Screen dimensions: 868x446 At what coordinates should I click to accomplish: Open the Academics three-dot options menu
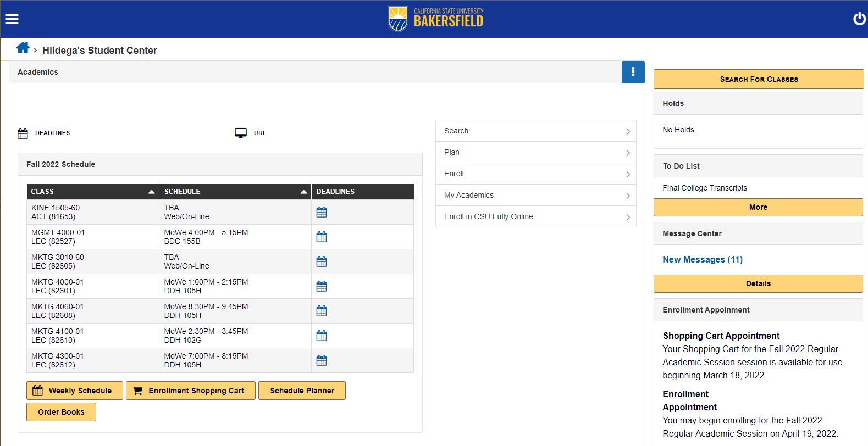(x=633, y=72)
